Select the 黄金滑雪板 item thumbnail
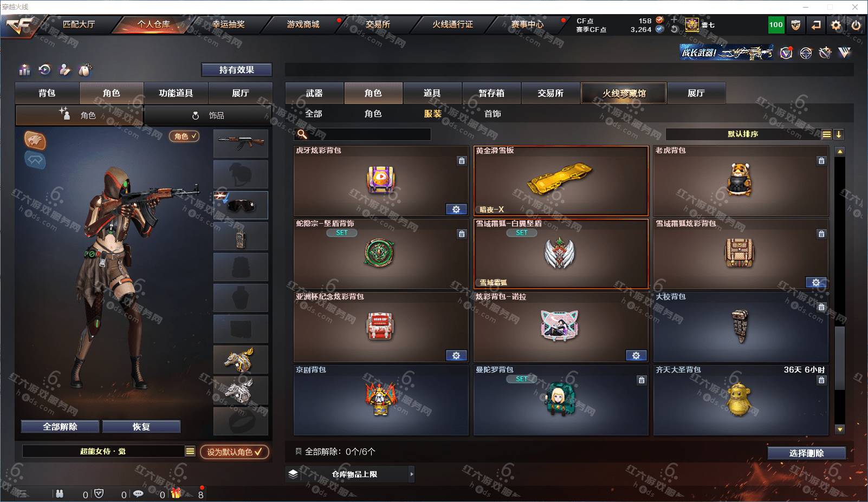The height and width of the screenshot is (502, 868). tap(561, 181)
